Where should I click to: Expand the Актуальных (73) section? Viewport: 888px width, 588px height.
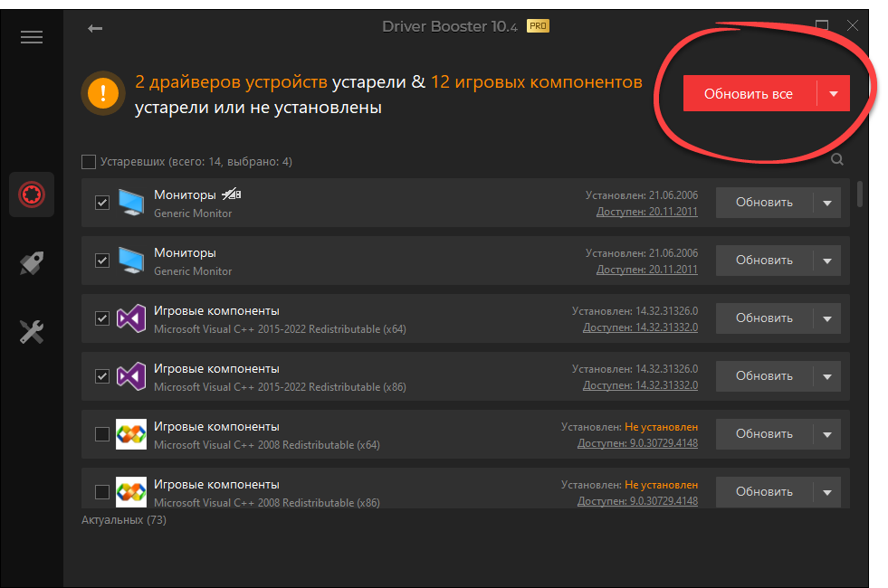pyautogui.click(x=123, y=519)
